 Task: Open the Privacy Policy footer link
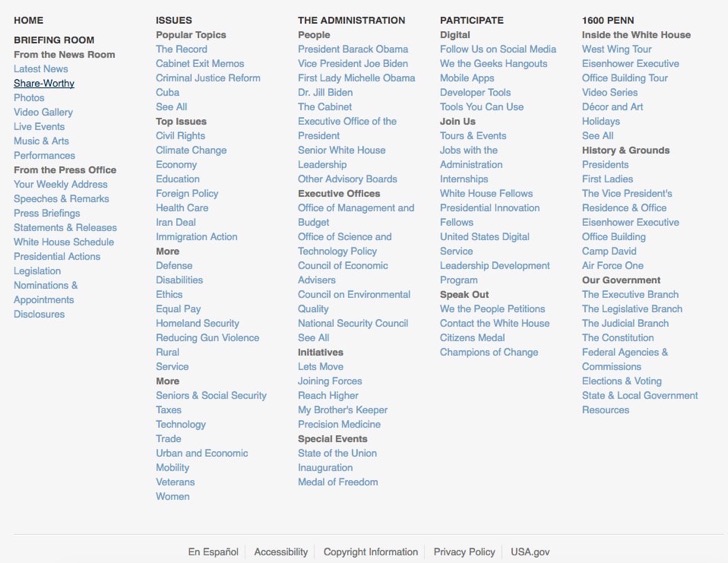pyautogui.click(x=464, y=552)
